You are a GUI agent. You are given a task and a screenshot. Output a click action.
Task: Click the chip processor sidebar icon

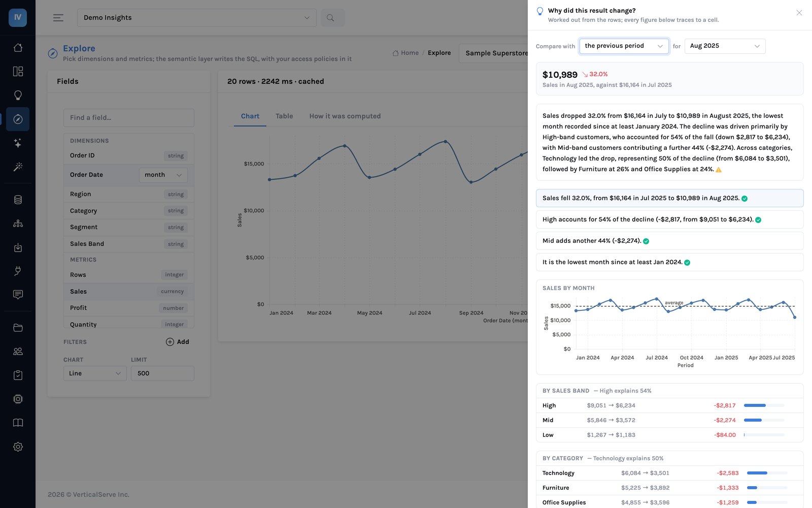click(x=18, y=399)
